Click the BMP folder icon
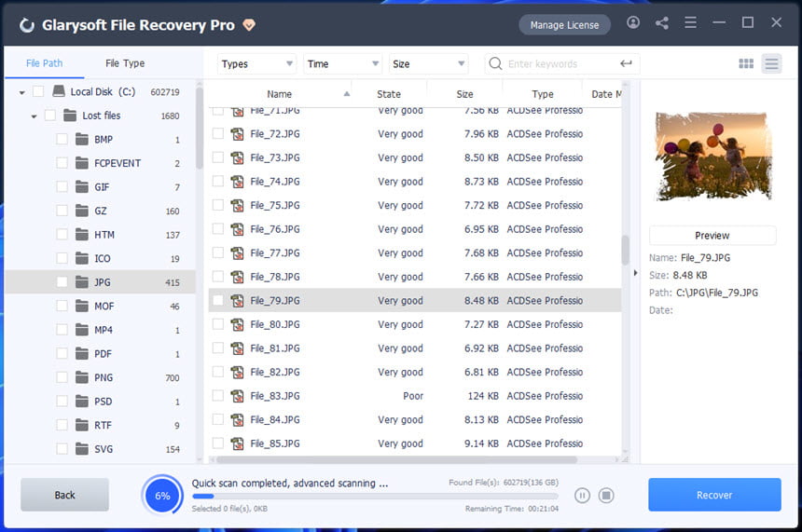Viewport: 802px width, 532px height. tap(82, 139)
